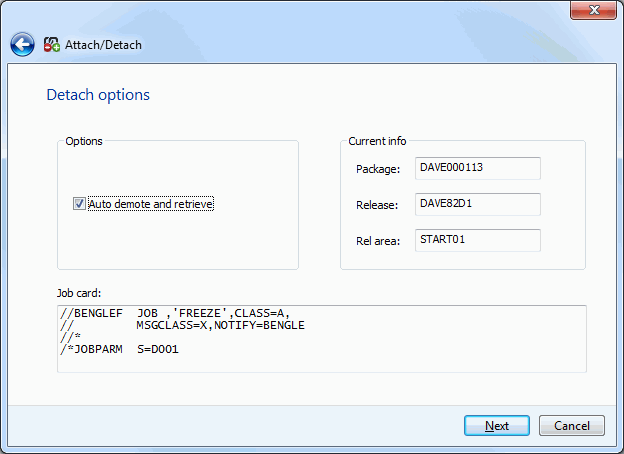Click inside the Job card text area
Viewport: 624px width, 454px height.
pos(322,339)
